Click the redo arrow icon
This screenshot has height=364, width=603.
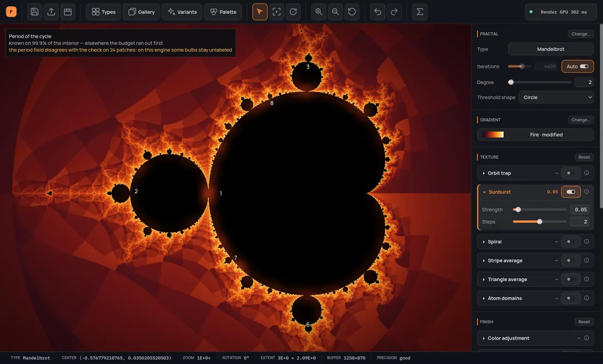[x=394, y=12]
